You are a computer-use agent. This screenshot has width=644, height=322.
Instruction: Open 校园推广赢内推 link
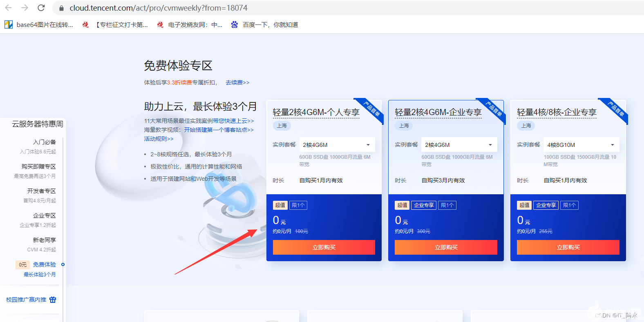click(26, 300)
